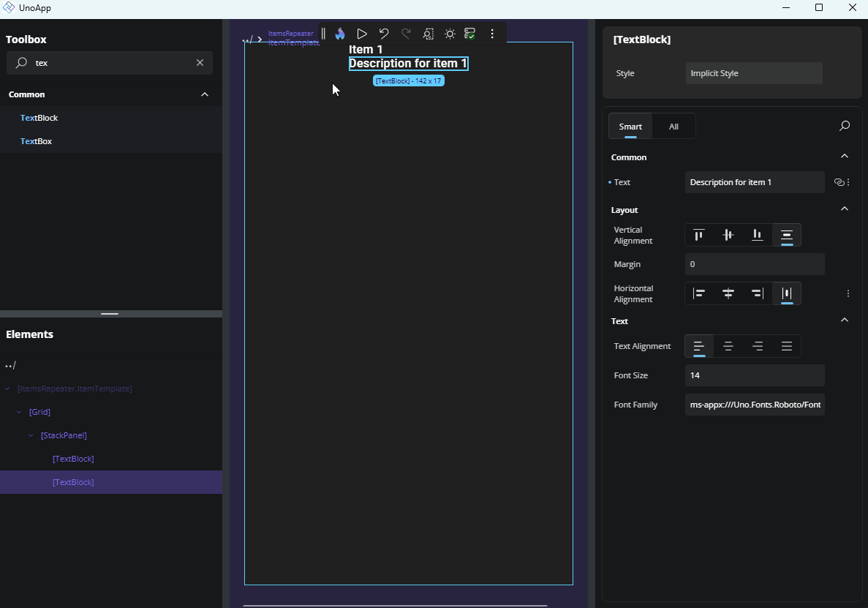The width and height of the screenshot is (868, 608).
Task: Open the Text property binding link icon
Action: click(x=839, y=182)
